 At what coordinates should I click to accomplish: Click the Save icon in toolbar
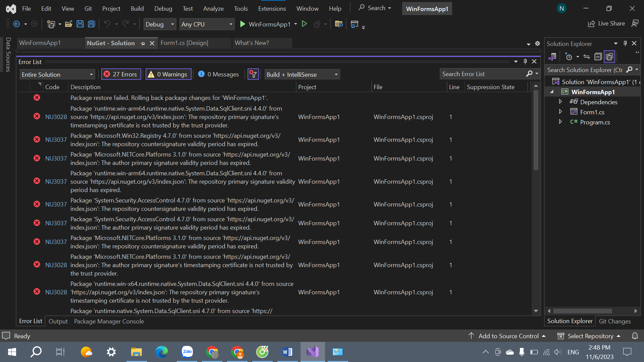[x=80, y=24]
